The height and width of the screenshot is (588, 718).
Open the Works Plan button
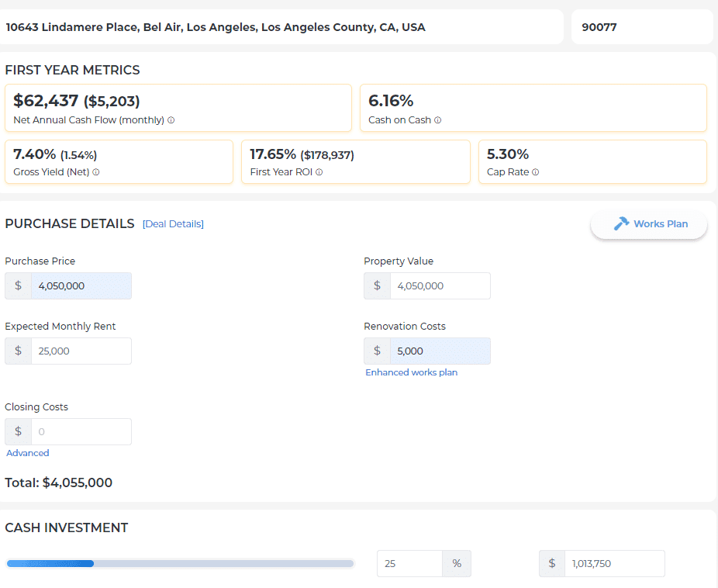pyautogui.click(x=649, y=224)
